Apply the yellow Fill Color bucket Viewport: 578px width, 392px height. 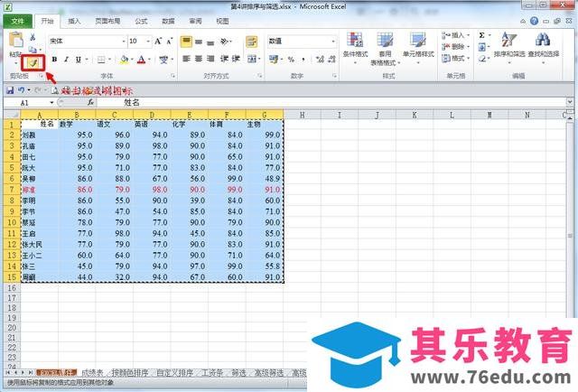[x=125, y=59]
